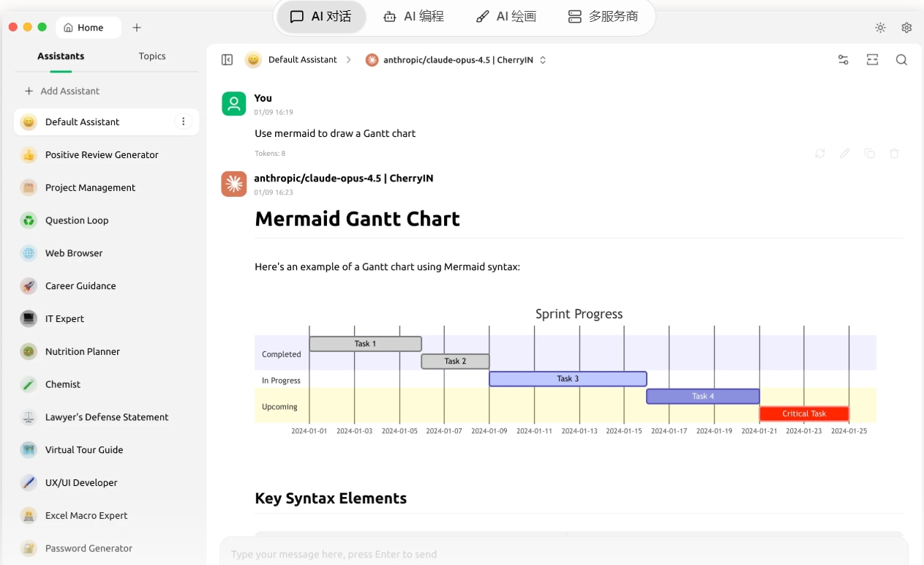The width and height of the screenshot is (924, 565).
Task: Open the settings gear icon
Action: point(906,28)
